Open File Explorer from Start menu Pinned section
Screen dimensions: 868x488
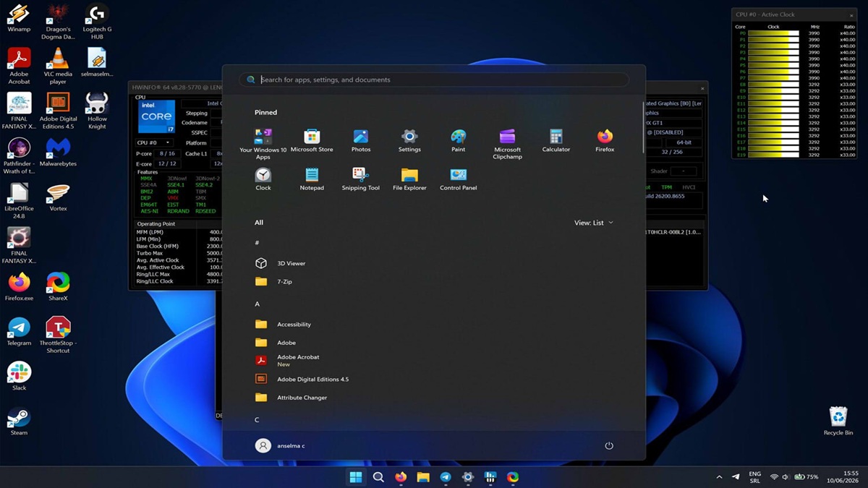[409, 179]
